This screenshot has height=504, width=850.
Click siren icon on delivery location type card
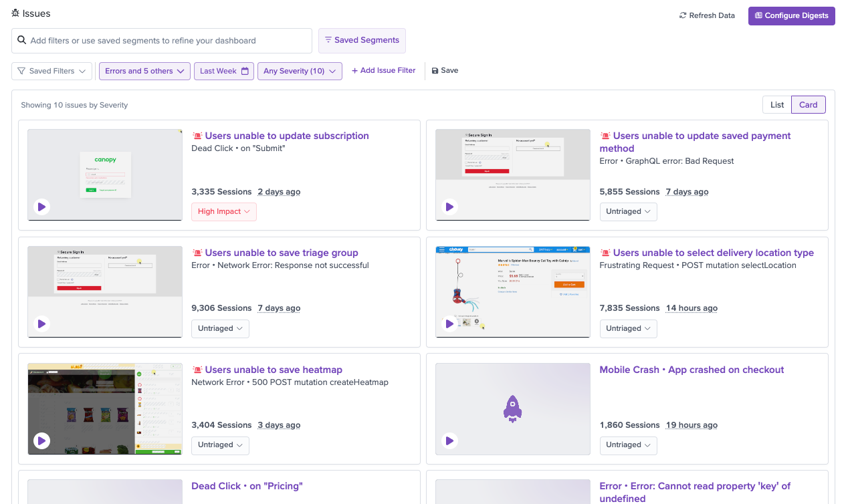click(x=605, y=253)
